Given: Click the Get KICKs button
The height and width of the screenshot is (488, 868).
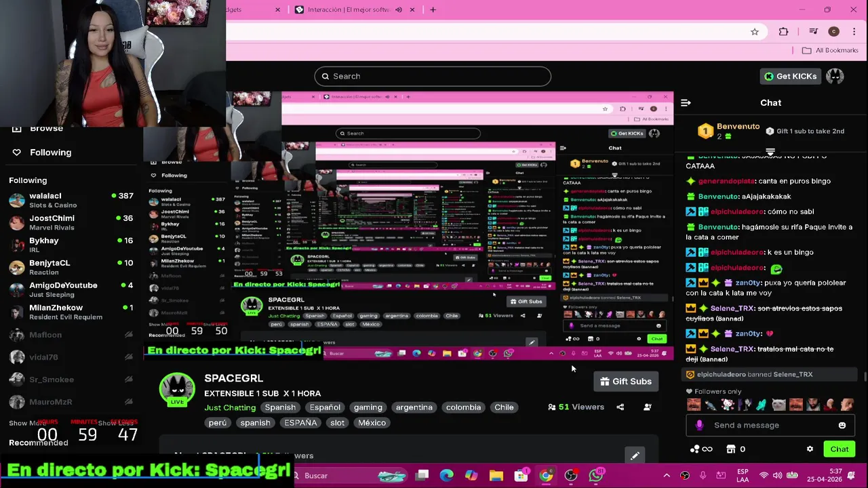Looking at the screenshot, I should [790, 76].
